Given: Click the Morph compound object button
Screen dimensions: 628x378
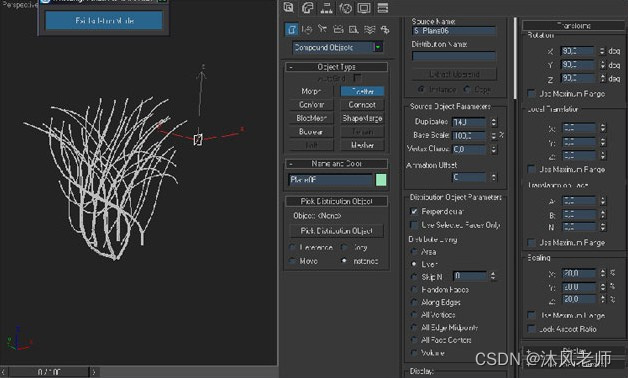Looking at the screenshot, I should 311,91.
